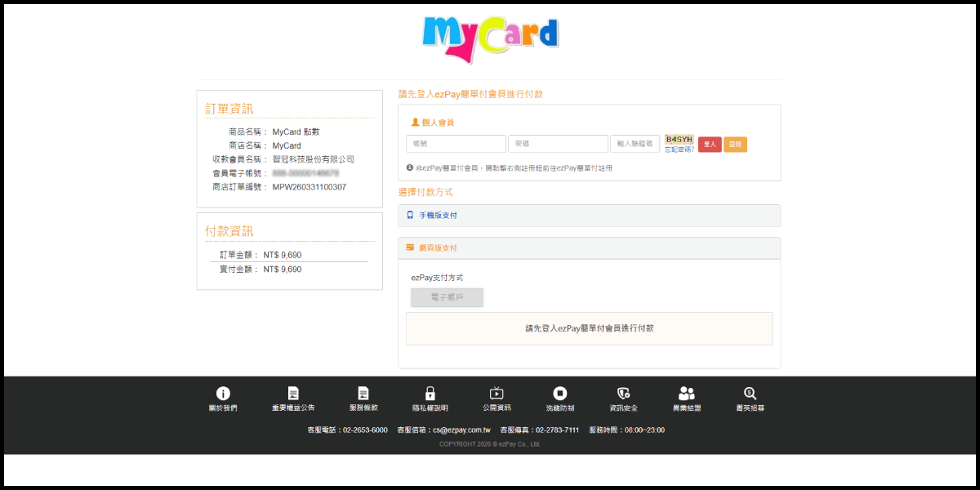Focus the 密碼 password field

pos(558,144)
